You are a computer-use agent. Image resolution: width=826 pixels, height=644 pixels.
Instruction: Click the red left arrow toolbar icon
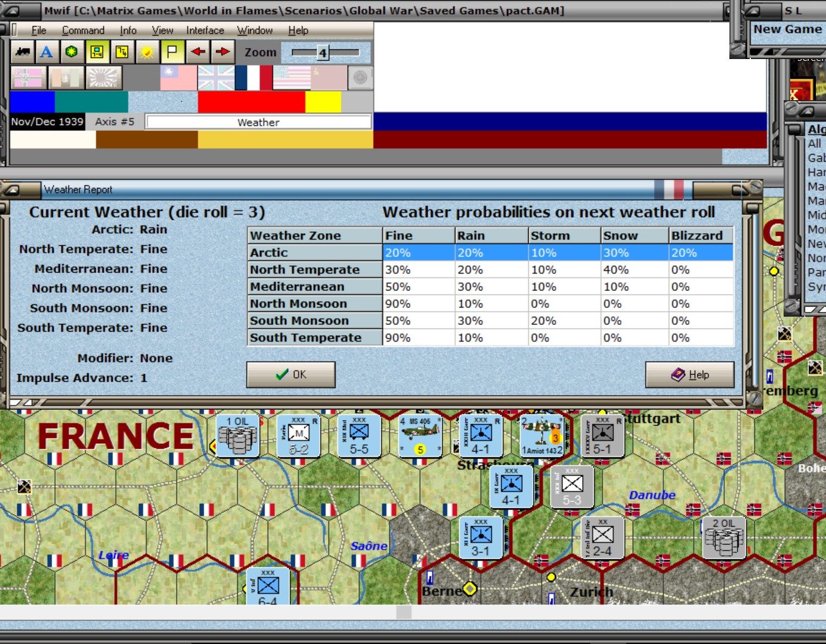pos(197,52)
